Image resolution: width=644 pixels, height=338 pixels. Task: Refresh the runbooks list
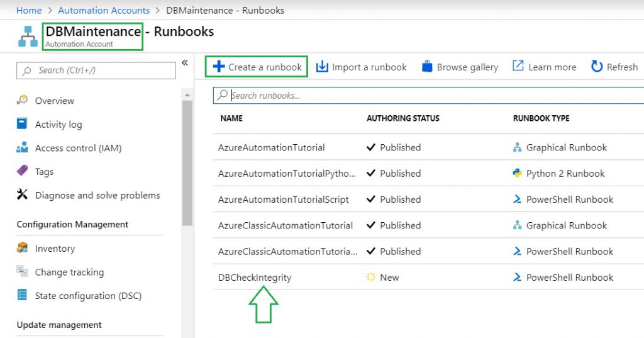pyautogui.click(x=614, y=67)
